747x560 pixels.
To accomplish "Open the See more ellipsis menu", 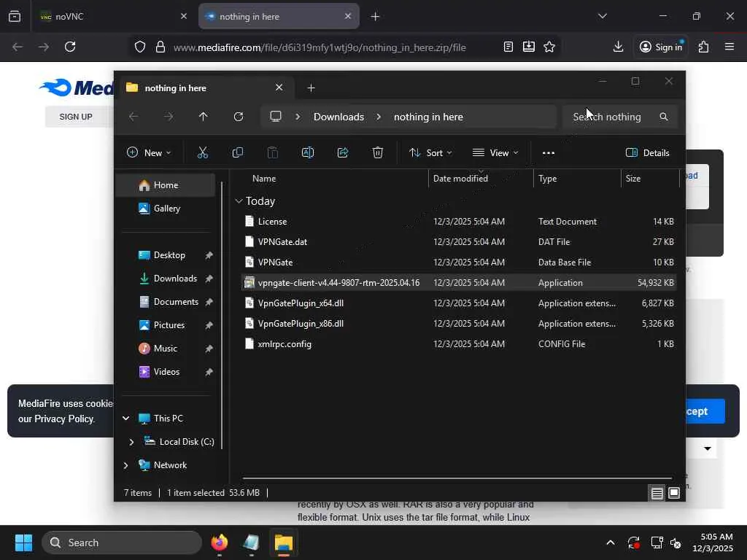I will coord(549,153).
